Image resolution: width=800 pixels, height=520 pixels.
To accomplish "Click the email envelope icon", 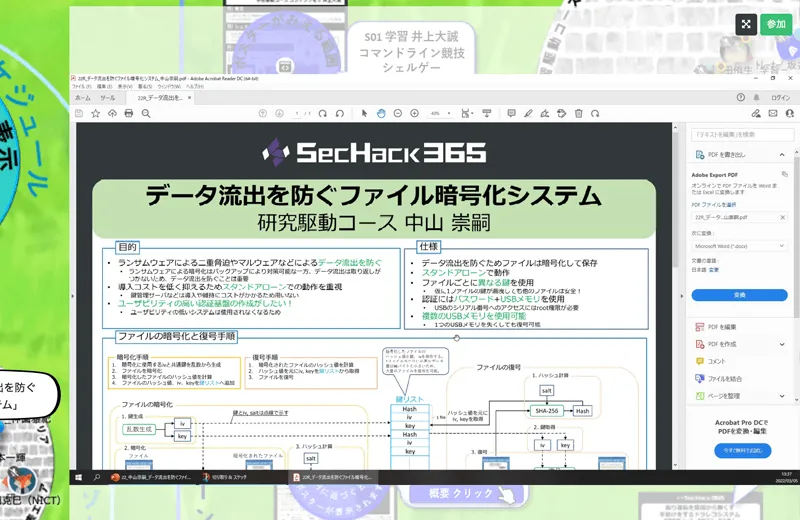I will pos(773,113).
